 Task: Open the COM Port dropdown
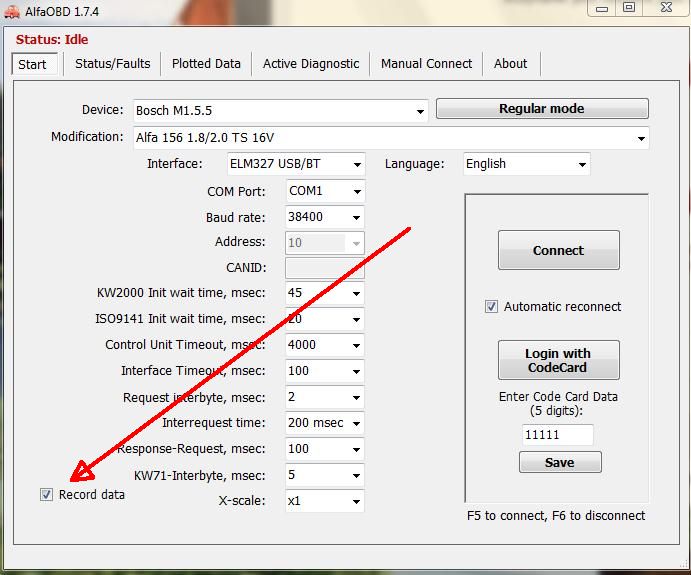point(325,191)
